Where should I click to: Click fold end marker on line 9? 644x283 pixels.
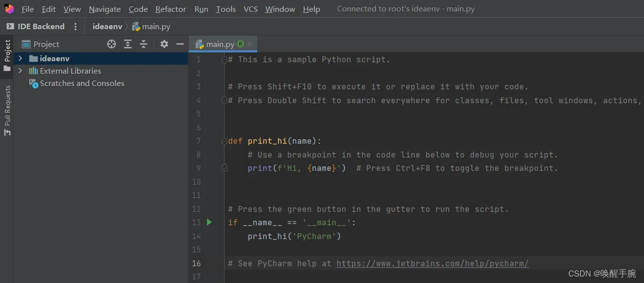click(225, 168)
